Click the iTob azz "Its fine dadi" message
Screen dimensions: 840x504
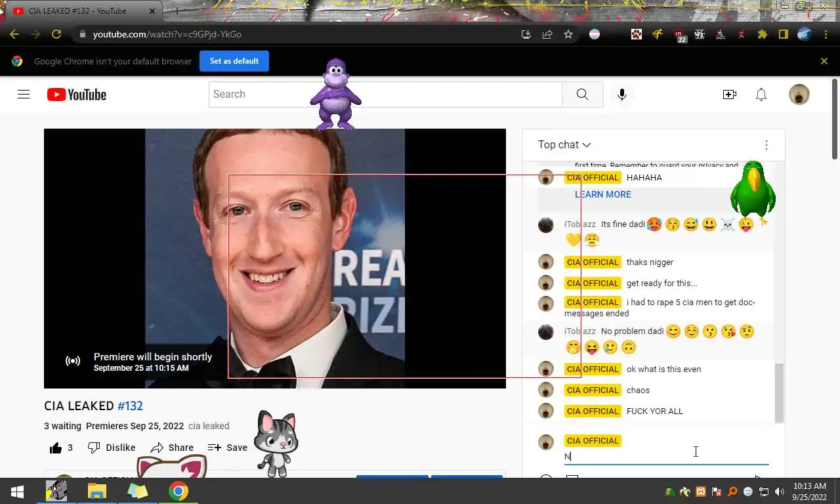pos(623,224)
